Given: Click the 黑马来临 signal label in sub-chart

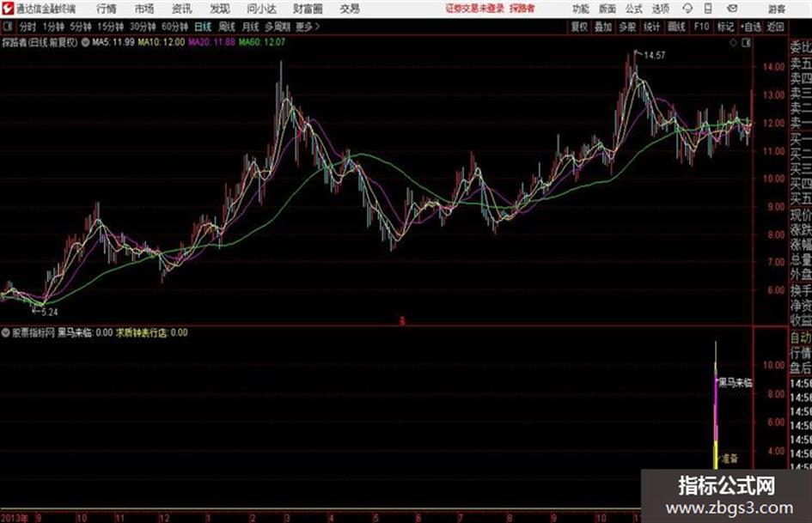Looking at the screenshot, I should point(736,383).
